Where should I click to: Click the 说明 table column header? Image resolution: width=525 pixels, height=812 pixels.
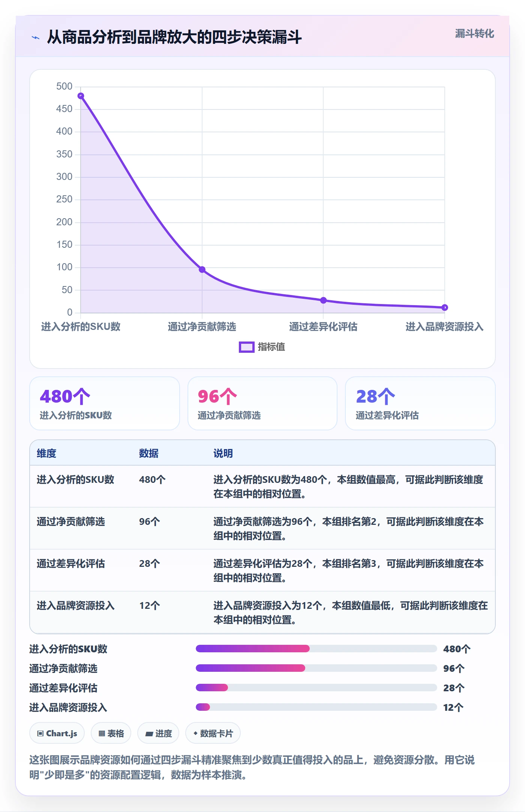(223, 453)
